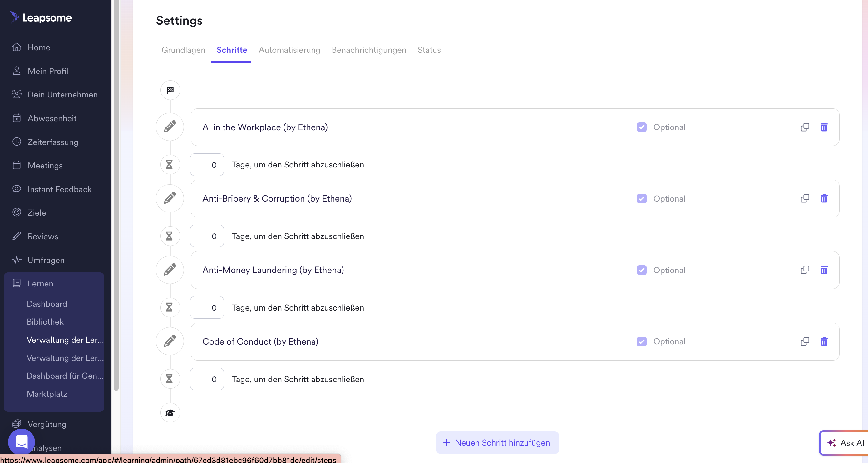Click the flag icon at the path start
The image size is (868, 463).
pyautogui.click(x=170, y=90)
